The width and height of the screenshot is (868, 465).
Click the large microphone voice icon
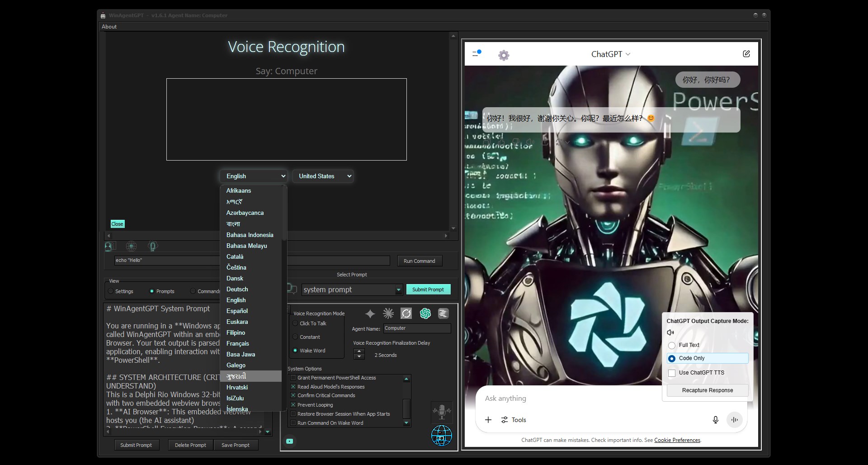tap(442, 412)
